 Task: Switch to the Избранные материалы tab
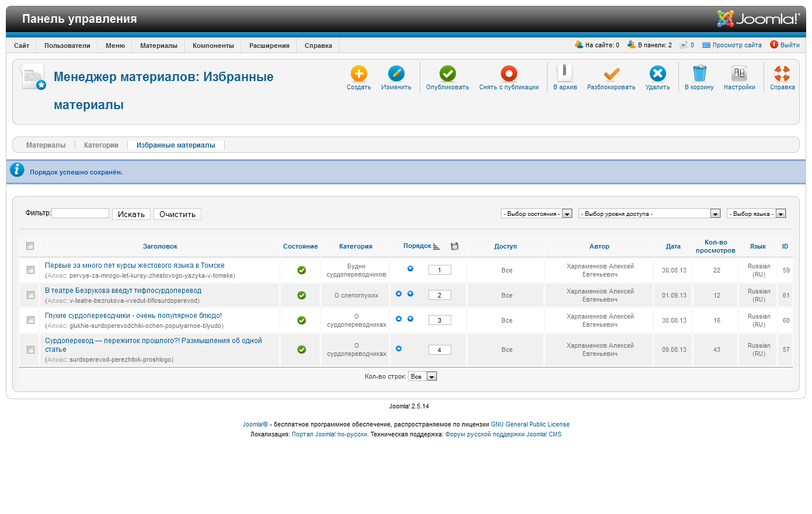176,145
